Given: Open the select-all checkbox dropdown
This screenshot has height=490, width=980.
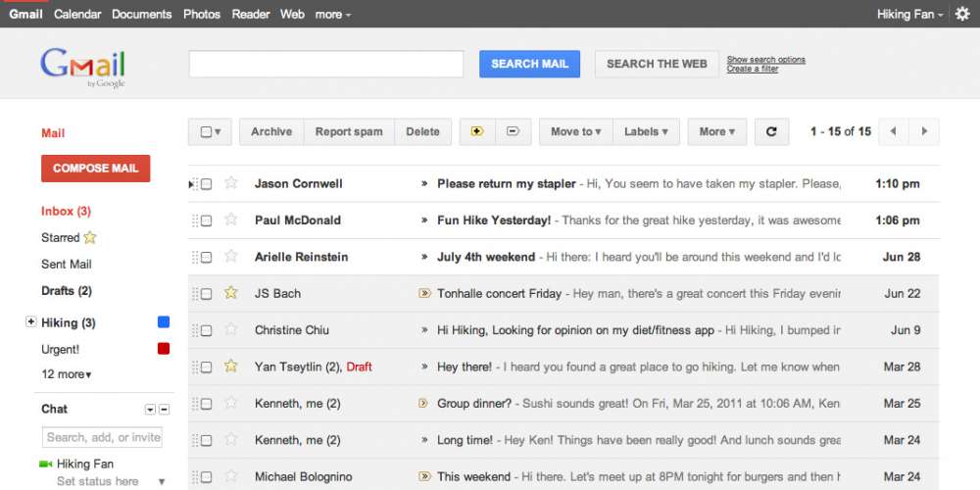Looking at the screenshot, I should [x=210, y=132].
